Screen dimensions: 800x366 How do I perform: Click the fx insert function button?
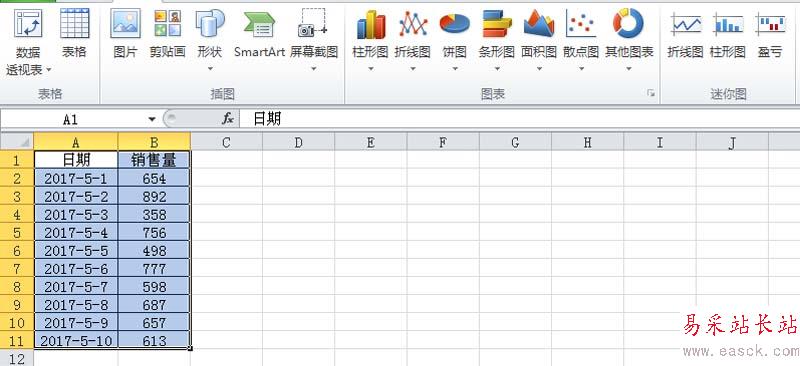[228, 119]
